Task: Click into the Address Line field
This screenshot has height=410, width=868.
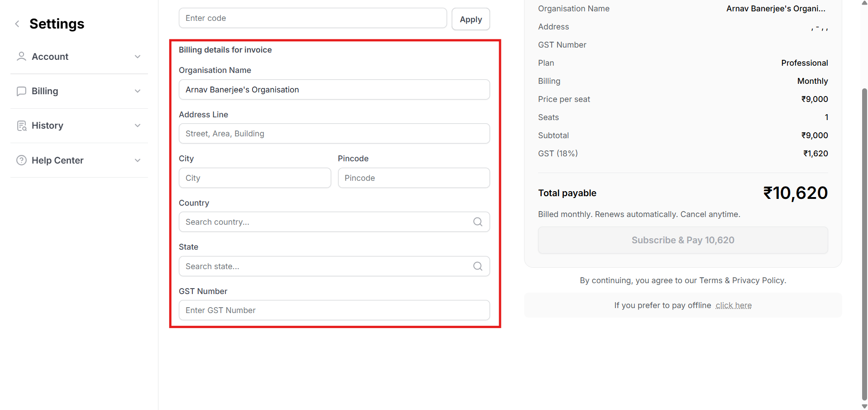Action: (334, 134)
